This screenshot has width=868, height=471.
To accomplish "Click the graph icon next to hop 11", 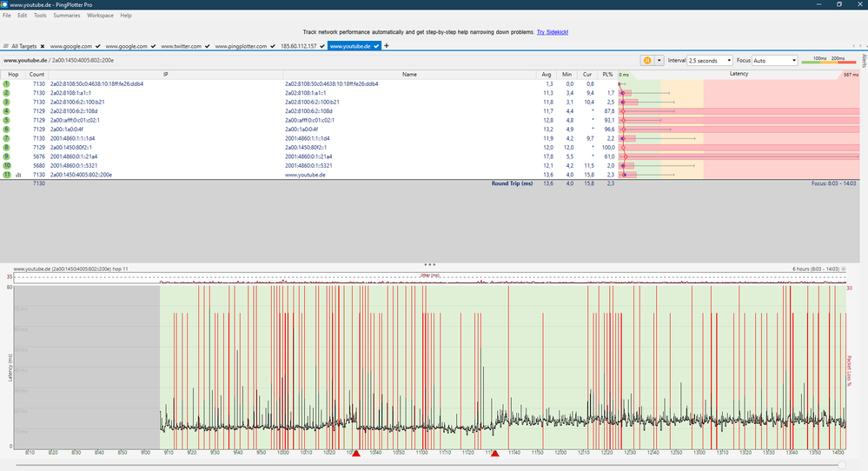I will (18, 175).
